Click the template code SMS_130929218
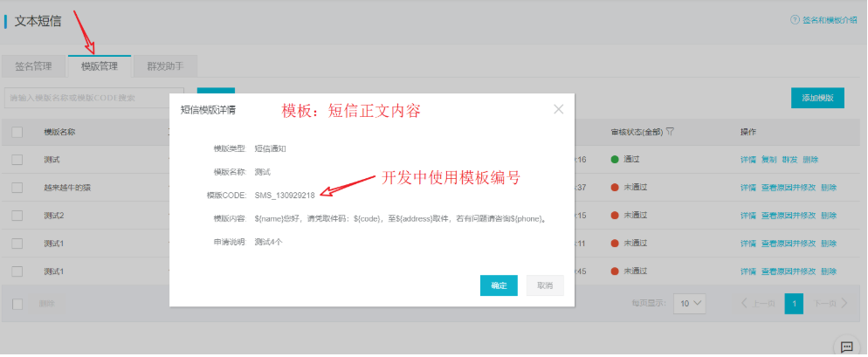The width and height of the screenshot is (868, 357). coord(285,196)
